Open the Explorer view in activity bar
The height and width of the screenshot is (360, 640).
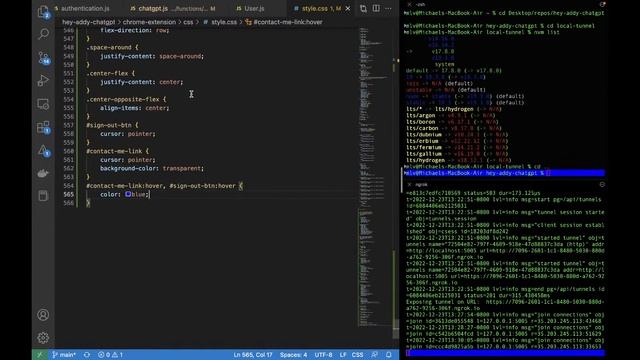click(x=43, y=12)
